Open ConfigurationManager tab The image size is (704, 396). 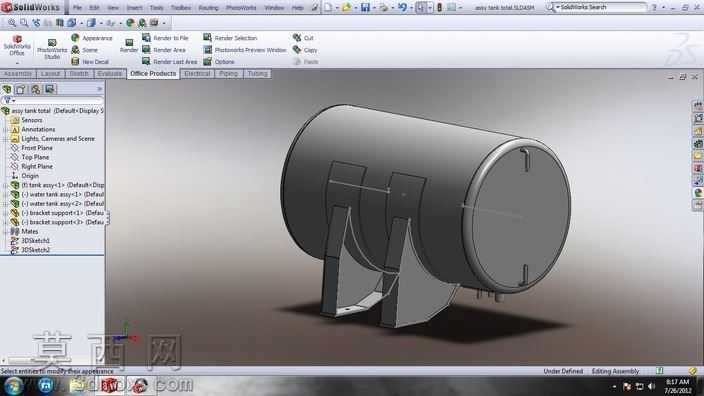(35, 89)
